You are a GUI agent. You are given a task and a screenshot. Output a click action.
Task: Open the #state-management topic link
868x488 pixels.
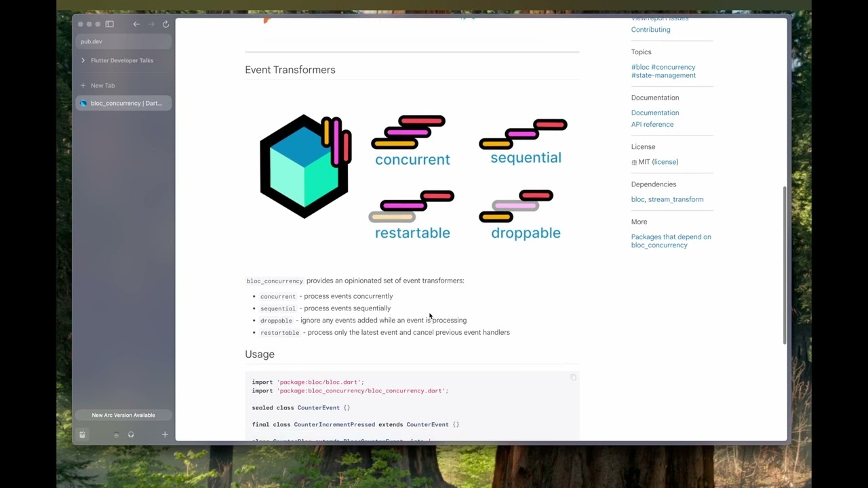pos(663,75)
